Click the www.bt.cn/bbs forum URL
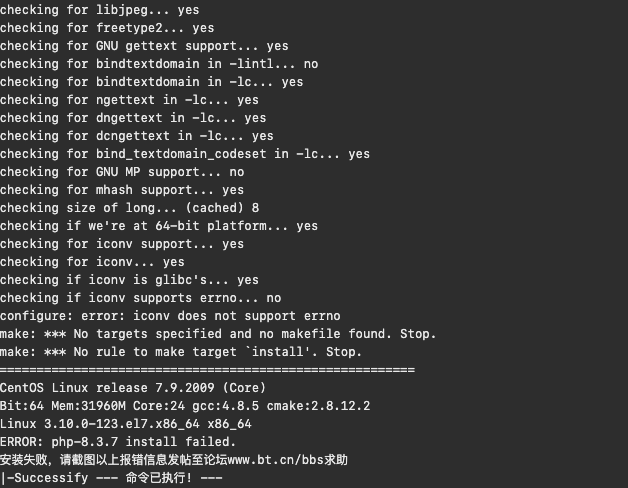This screenshot has height=488, width=628. point(276,460)
